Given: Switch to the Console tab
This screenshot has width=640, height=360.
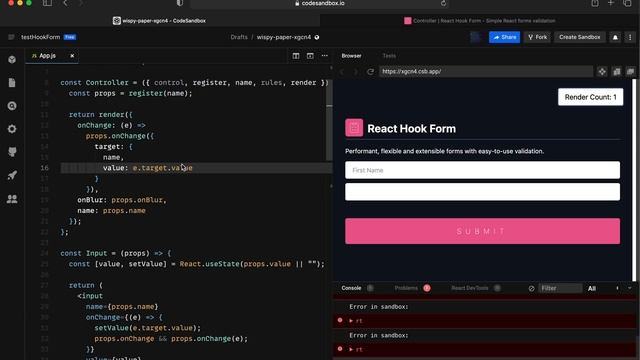Looking at the screenshot, I should pyautogui.click(x=351, y=288).
